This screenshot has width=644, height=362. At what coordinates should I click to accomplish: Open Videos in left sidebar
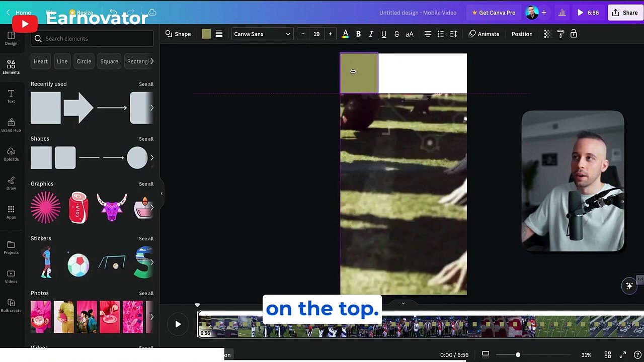point(11,276)
